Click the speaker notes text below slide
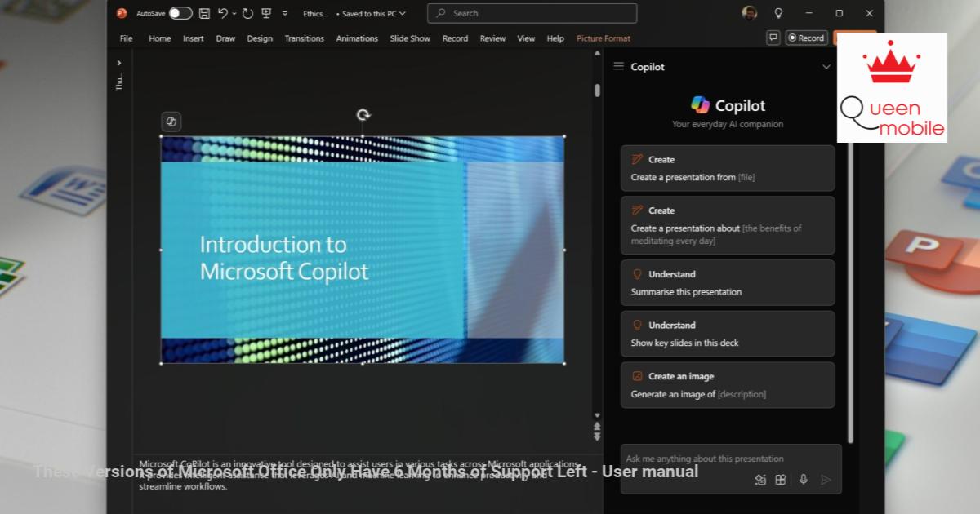 (x=359, y=475)
